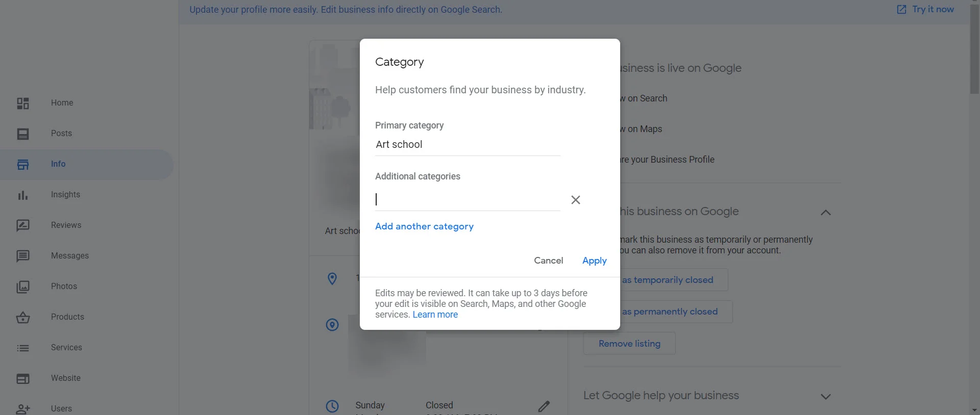Screen dimensions: 980x415
Task: Apply the category changes
Action: tap(594, 261)
